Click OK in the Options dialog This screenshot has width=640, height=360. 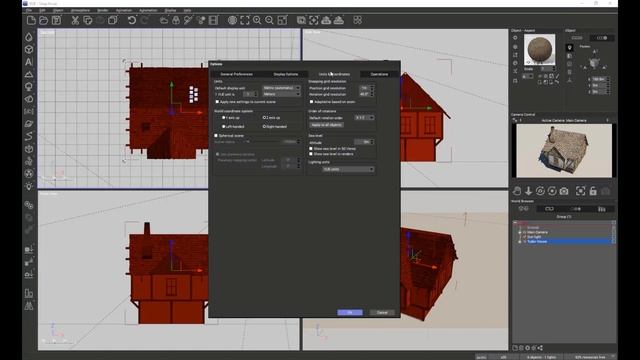coord(350,312)
